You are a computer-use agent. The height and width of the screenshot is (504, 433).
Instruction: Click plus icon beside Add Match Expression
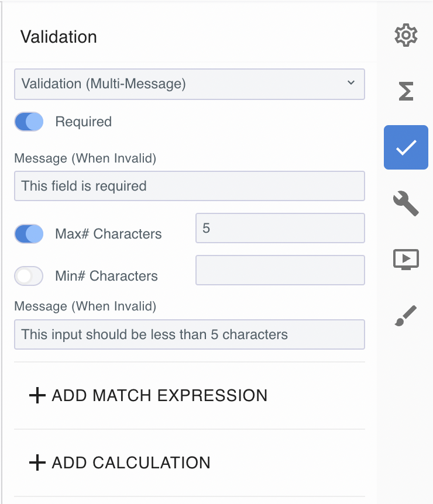37,396
